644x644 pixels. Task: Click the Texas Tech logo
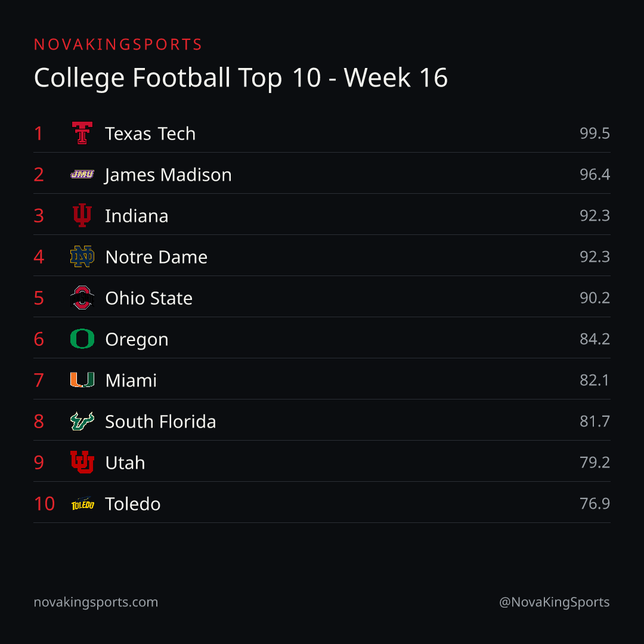pyautogui.click(x=82, y=133)
